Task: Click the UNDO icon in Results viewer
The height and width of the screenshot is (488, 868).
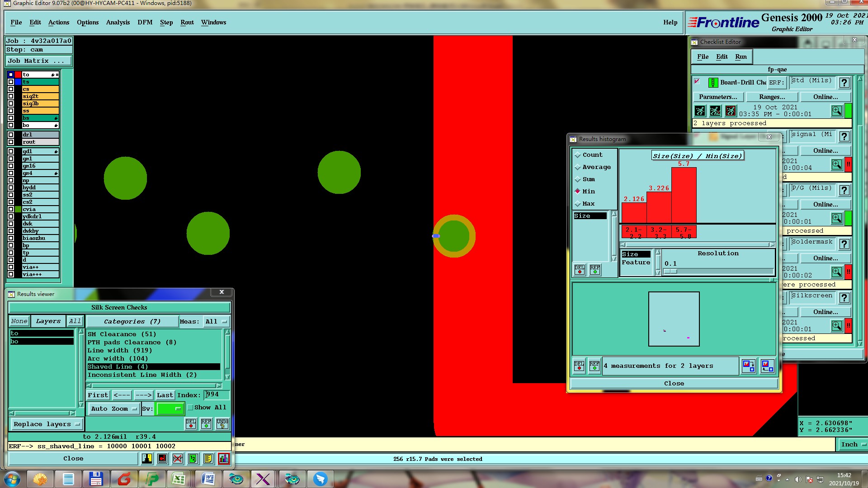Action: tap(222, 424)
